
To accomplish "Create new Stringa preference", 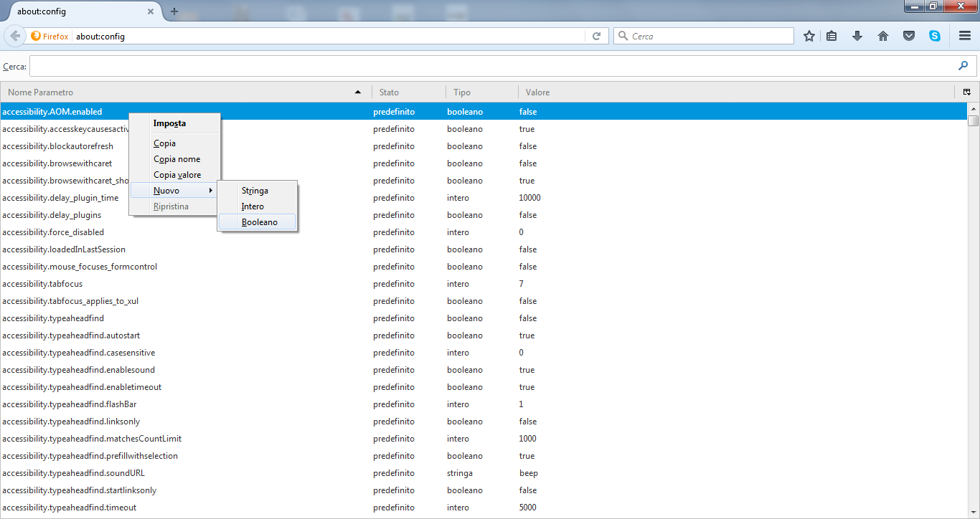I will [x=258, y=191].
